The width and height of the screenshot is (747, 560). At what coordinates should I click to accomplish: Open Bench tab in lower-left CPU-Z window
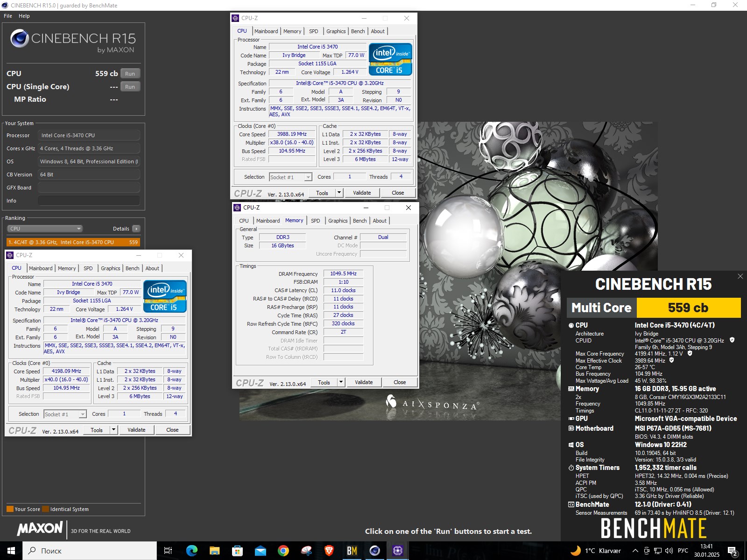[x=133, y=268]
